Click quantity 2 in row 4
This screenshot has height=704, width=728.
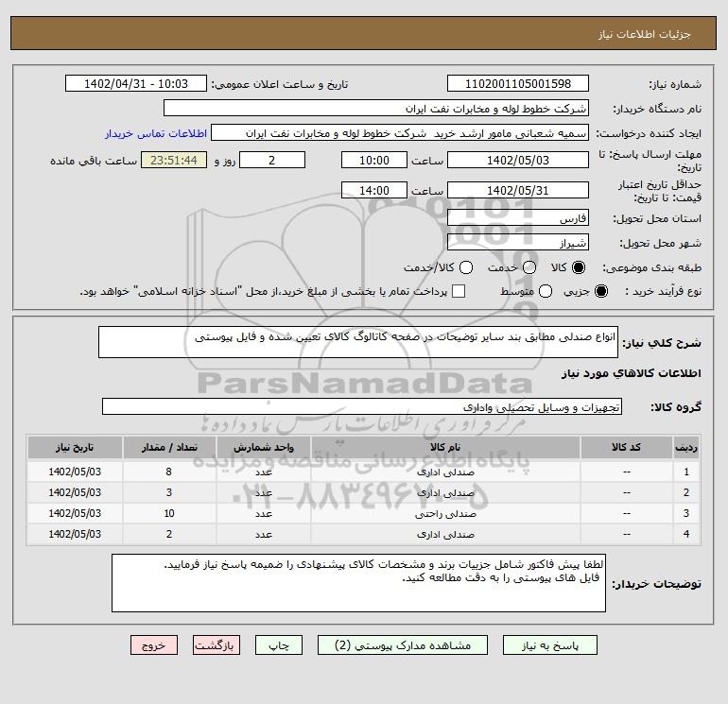pos(169,535)
